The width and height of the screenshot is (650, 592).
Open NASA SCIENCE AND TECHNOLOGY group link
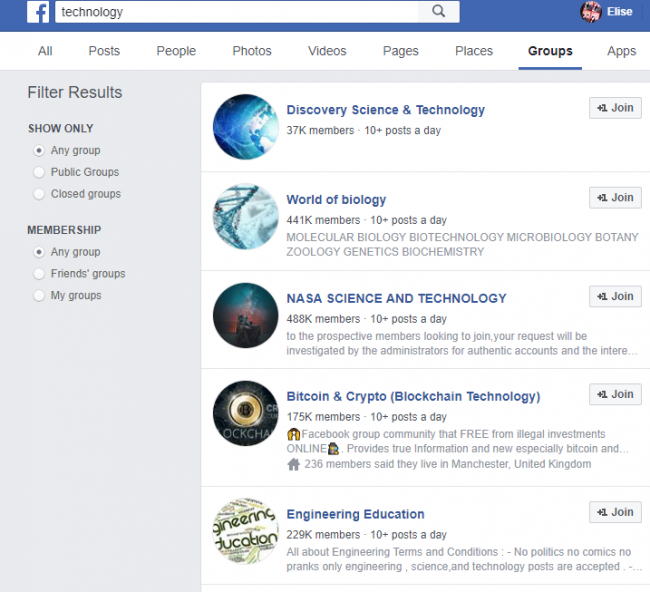396,298
